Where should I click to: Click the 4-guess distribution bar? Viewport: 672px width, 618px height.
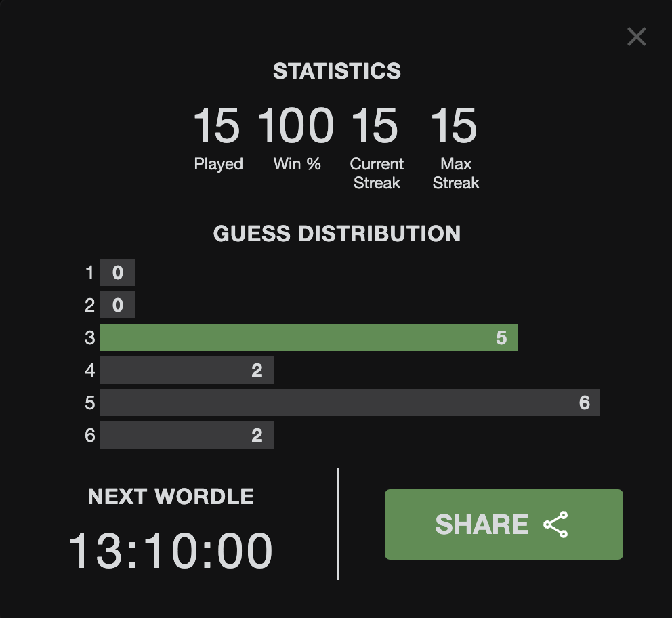point(187,370)
